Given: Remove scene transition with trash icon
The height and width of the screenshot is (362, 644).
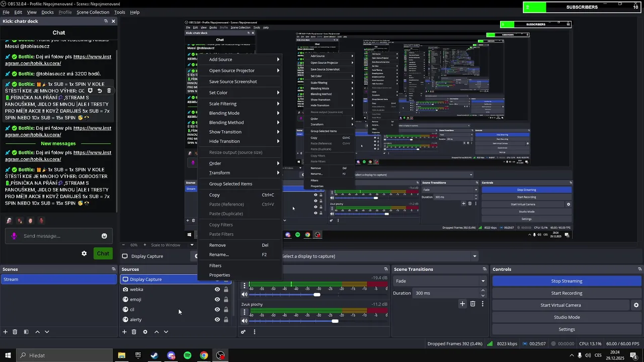Looking at the screenshot, I should (472, 304).
